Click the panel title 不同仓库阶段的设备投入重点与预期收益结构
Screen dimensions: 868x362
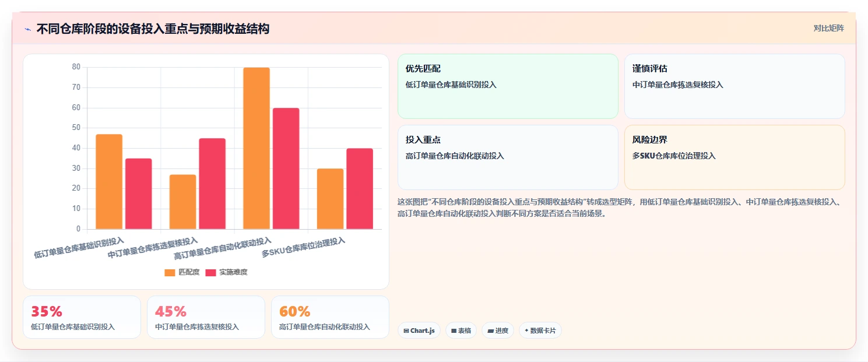[x=153, y=29]
